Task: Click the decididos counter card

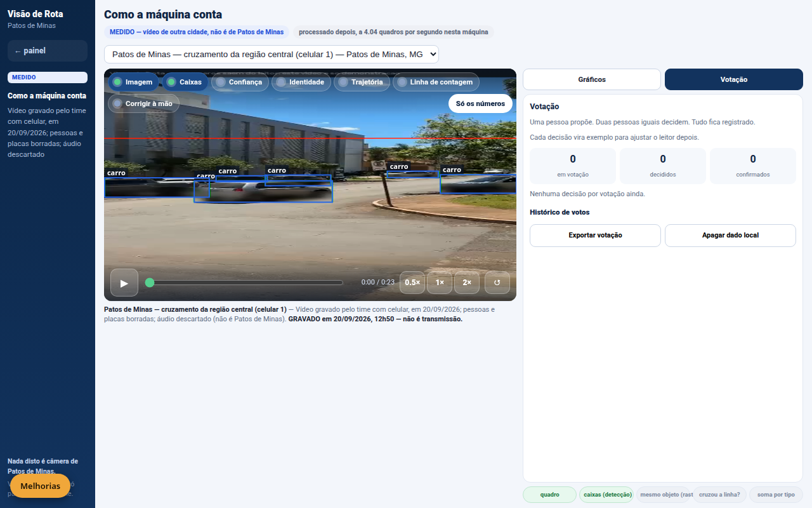Action: [663, 166]
